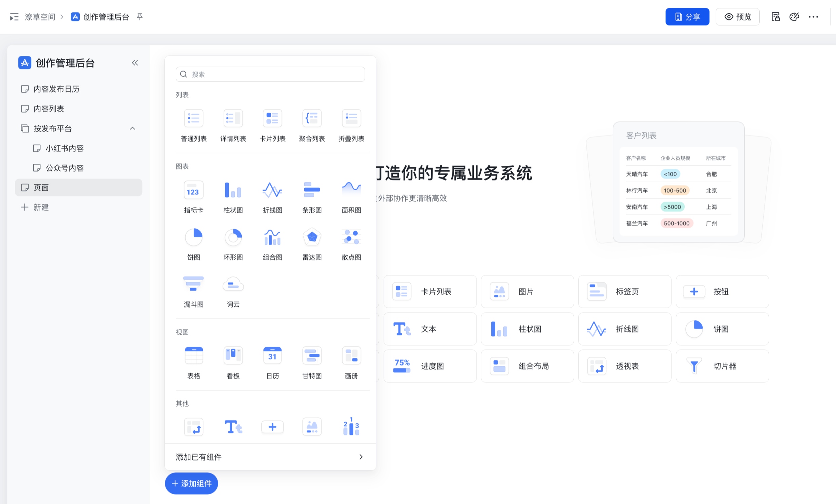Open the 内容发布日历 page

coord(56,89)
